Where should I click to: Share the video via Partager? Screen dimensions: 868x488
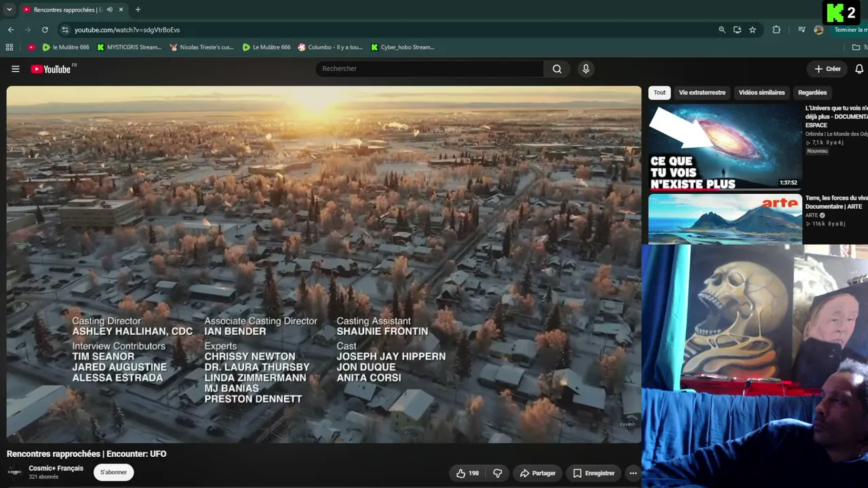(x=538, y=473)
